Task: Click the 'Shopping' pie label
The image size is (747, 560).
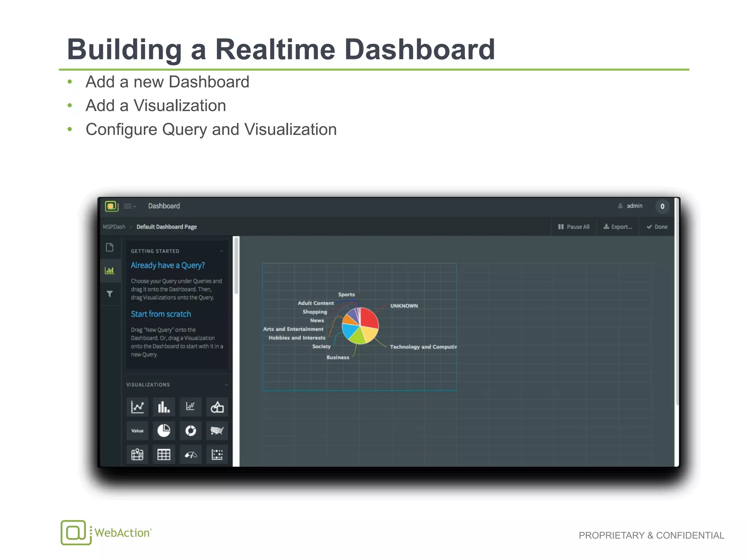Action: [315, 312]
